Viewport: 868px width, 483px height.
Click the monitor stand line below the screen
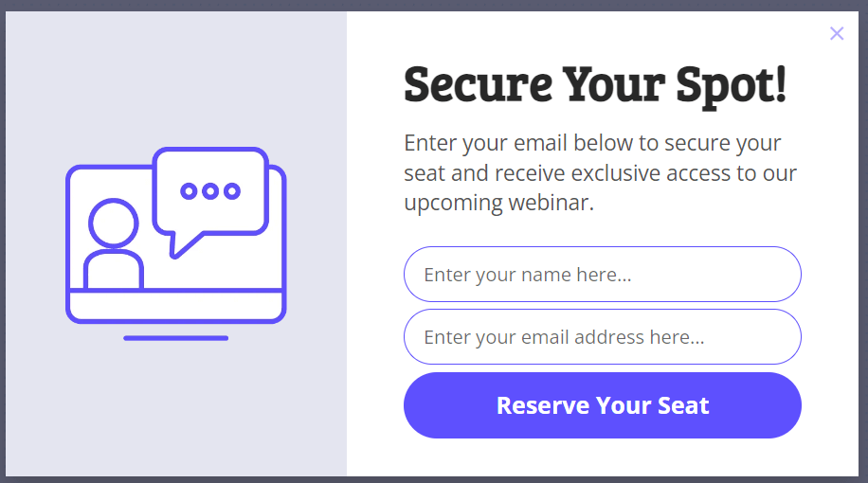pos(175,338)
